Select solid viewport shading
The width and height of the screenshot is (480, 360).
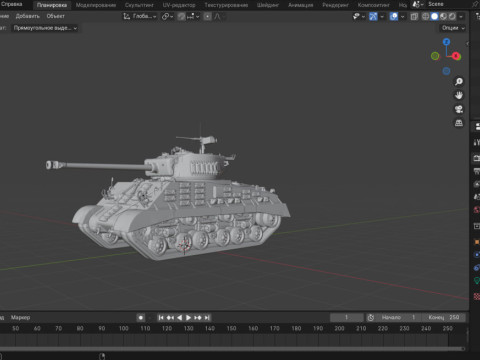pos(434,16)
